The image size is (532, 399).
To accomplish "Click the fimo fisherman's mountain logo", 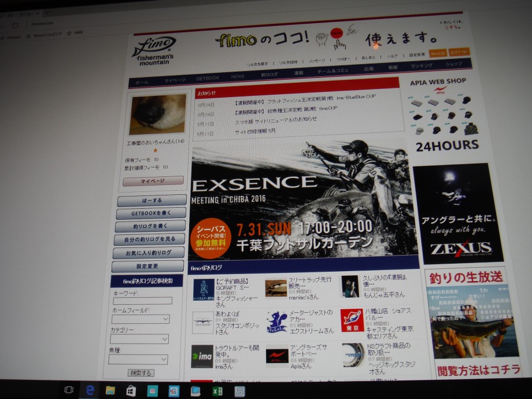I will (x=154, y=50).
